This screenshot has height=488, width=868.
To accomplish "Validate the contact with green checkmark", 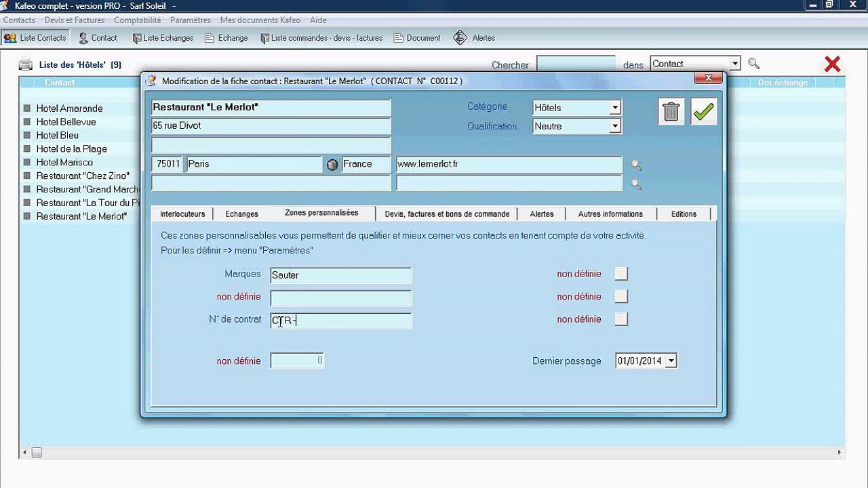I will 704,112.
